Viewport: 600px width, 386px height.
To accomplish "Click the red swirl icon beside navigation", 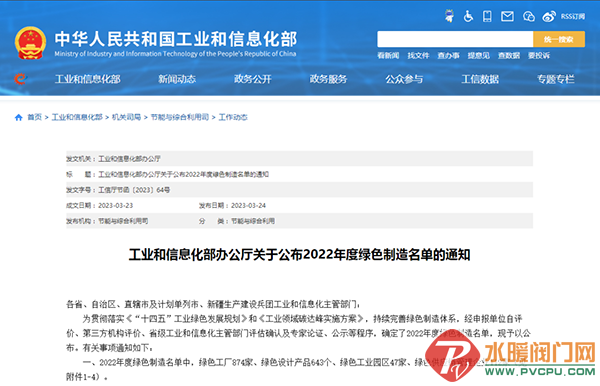I will (20, 79).
